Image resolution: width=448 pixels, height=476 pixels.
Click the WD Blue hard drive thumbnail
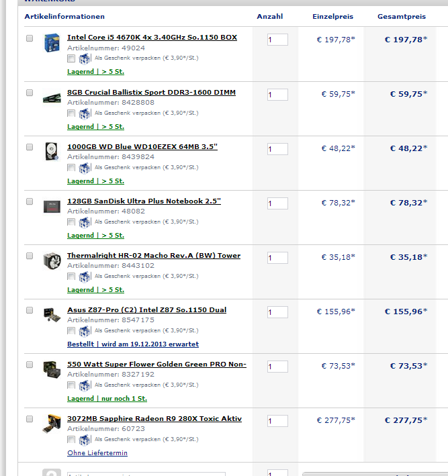click(52, 151)
